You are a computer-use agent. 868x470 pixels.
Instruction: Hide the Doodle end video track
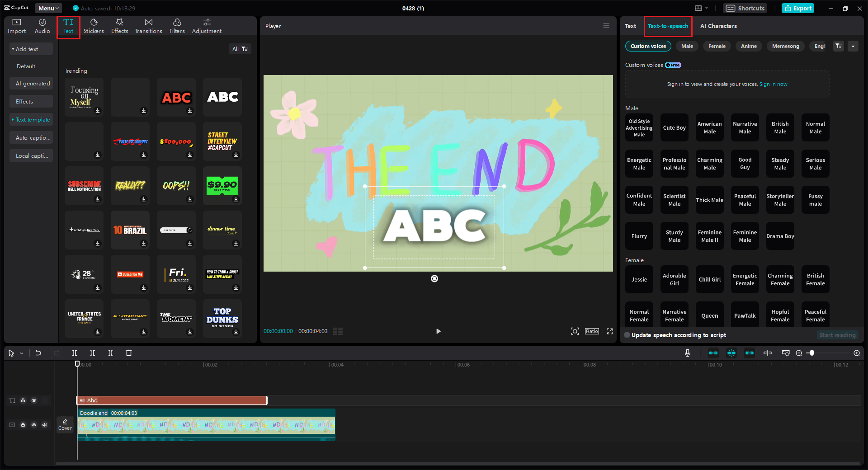tap(34, 425)
